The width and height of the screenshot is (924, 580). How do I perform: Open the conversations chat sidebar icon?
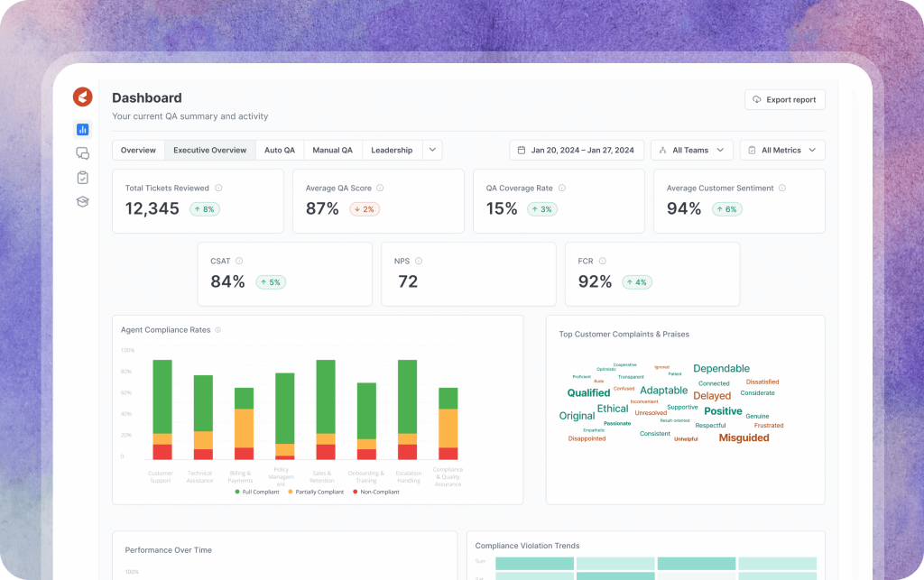82,153
